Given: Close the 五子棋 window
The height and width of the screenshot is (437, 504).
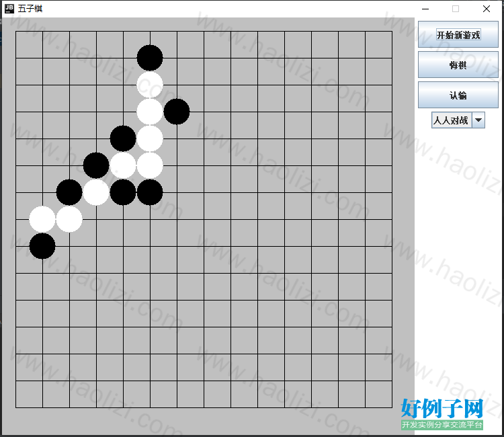Looking at the screenshot, I should coord(487,9).
